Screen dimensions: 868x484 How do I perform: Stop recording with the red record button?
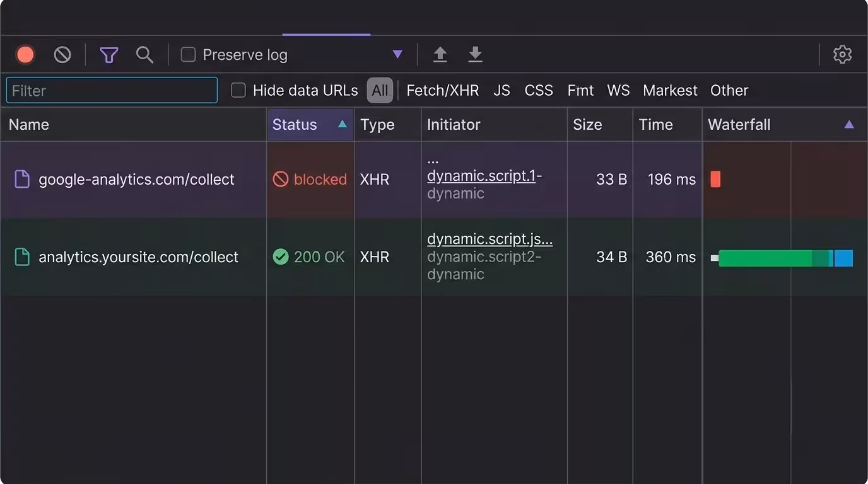25,55
